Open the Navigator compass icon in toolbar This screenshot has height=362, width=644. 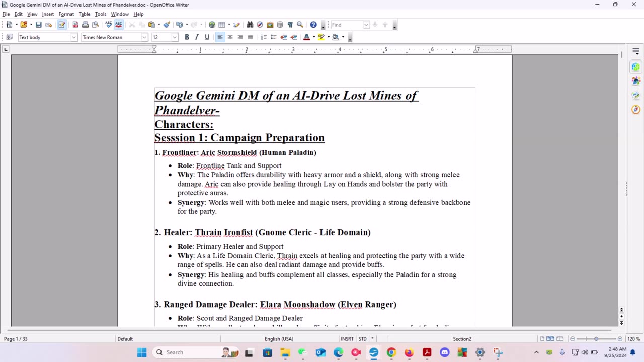tap(260, 24)
